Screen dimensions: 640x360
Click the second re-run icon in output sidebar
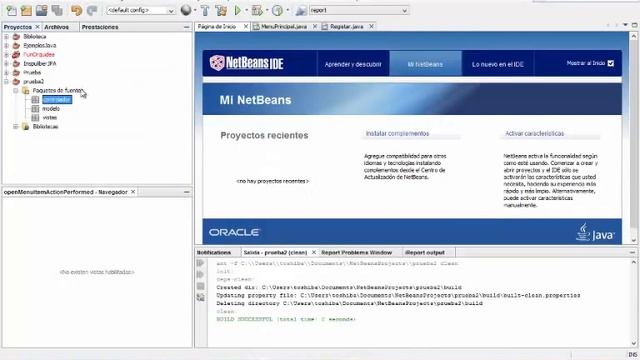coord(200,275)
